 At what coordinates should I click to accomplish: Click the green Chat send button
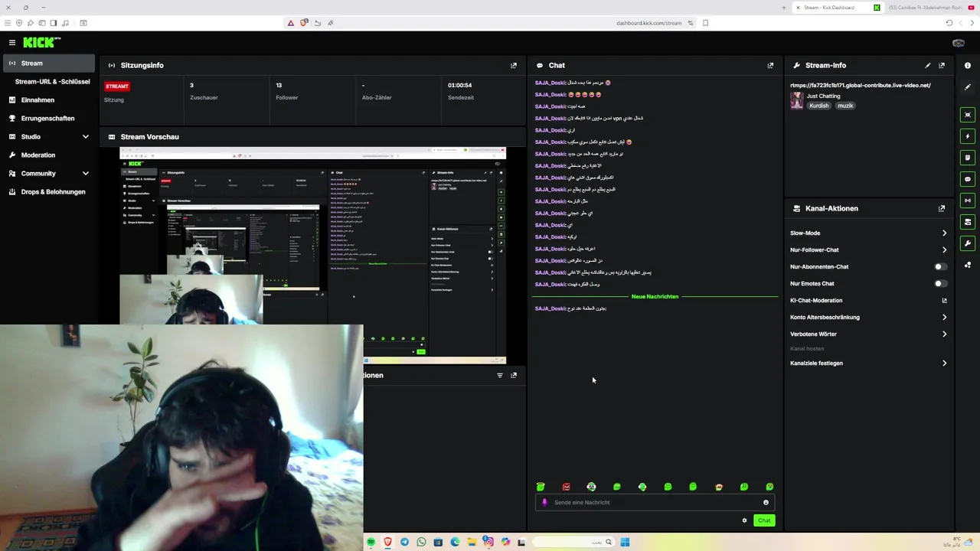click(x=764, y=520)
